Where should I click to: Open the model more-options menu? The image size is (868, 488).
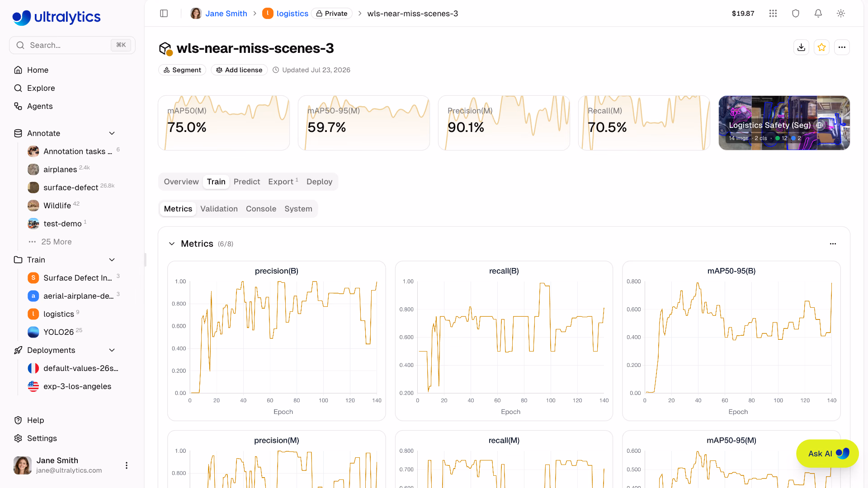click(x=842, y=47)
